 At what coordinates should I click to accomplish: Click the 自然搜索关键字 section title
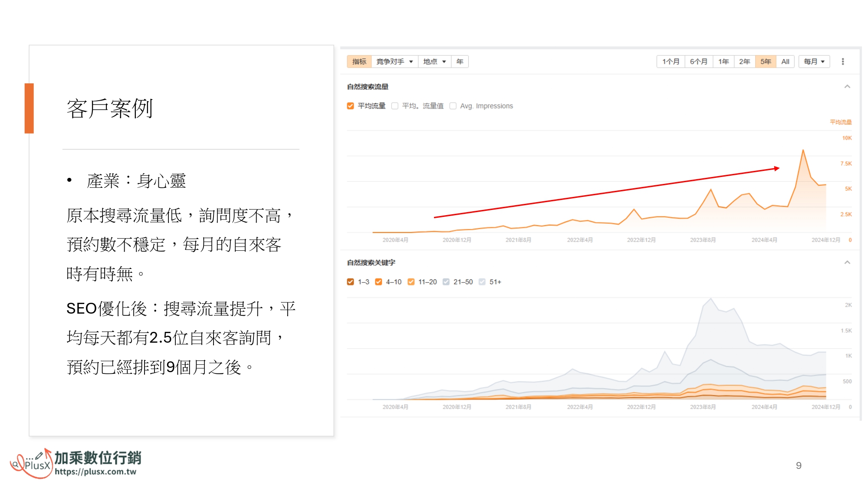[x=371, y=262]
